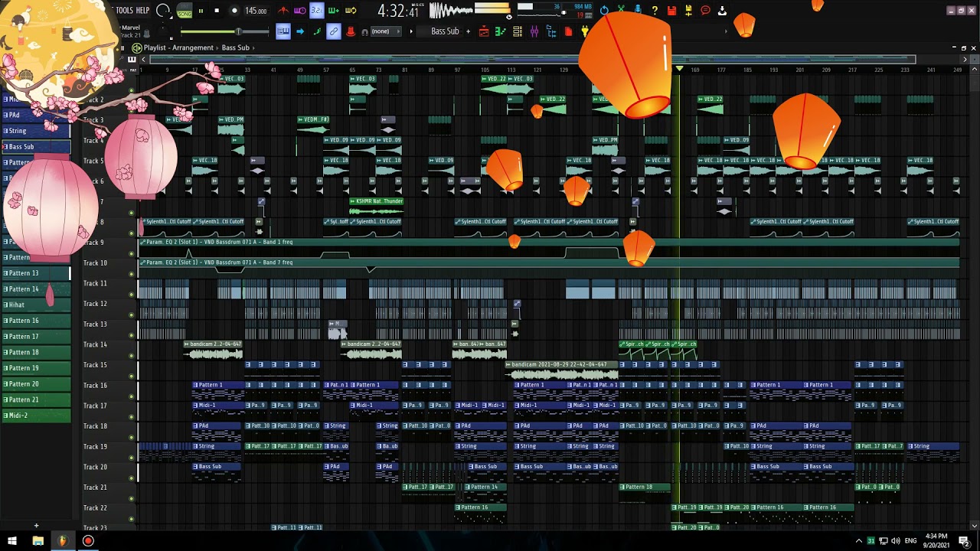Click the metronome icon in transport

[x=283, y=11]
